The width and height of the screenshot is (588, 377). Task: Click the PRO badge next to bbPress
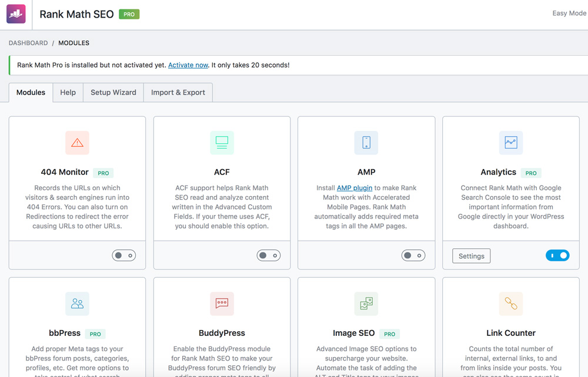pyautogui.click(x=95, y=334)
